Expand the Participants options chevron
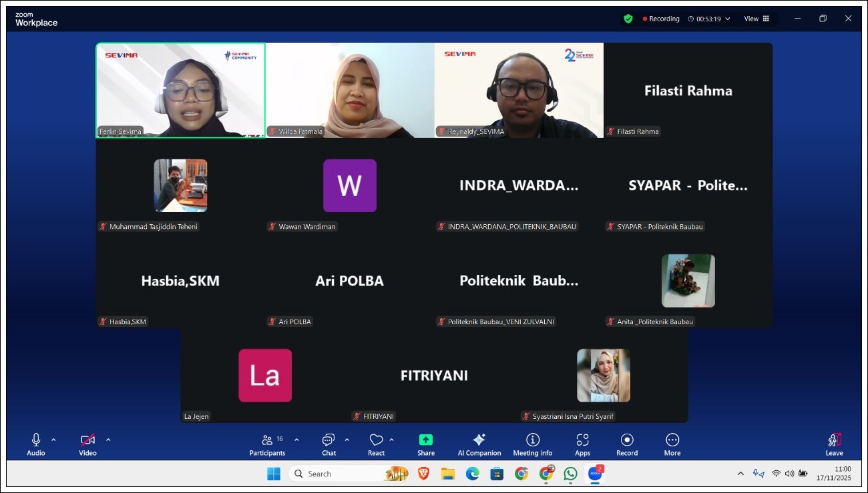 coord(296,440)
